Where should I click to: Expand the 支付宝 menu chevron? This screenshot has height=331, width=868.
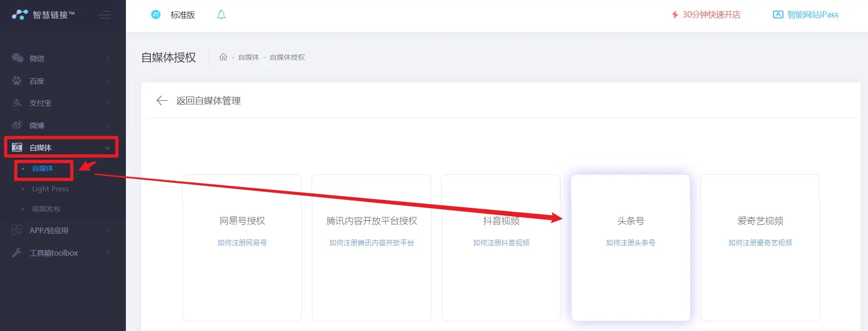(x=108, y=103)
